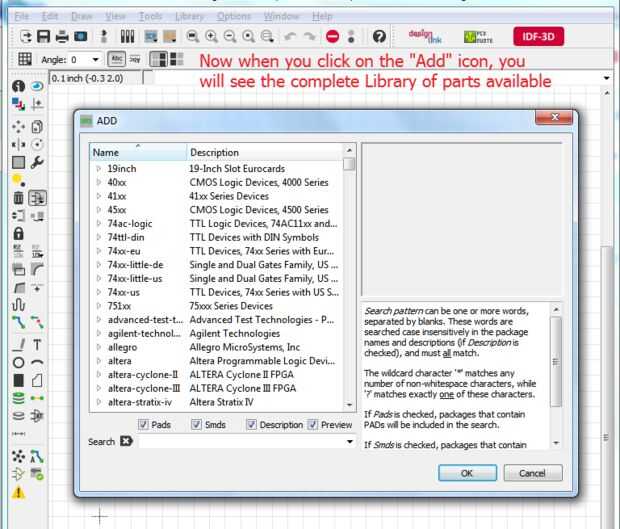Click Cancel in the ADD dialog
Viewport: 620px width, 529px height.
point(533,473)
